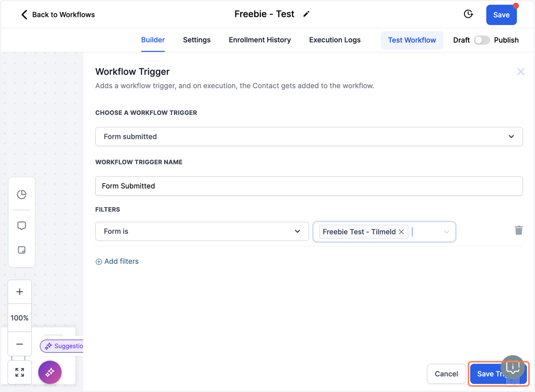This screenshot has width=535, height=392.
Task: Open version history clock icon
Action: [468, 14]
